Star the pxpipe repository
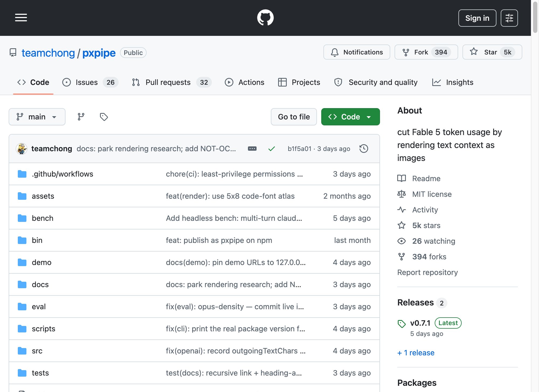The image size is (539, 392). pyautogui.click(x=492, y=52)
